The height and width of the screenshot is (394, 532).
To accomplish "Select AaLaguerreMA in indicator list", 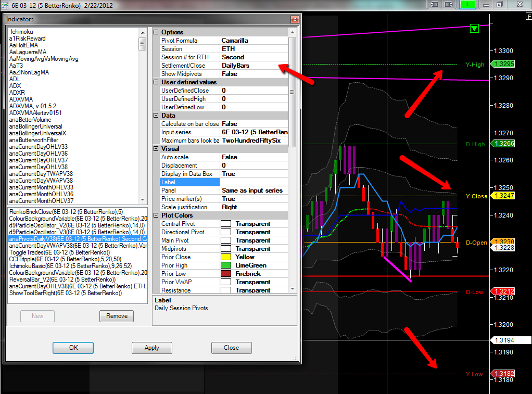I will pos(28,52).
